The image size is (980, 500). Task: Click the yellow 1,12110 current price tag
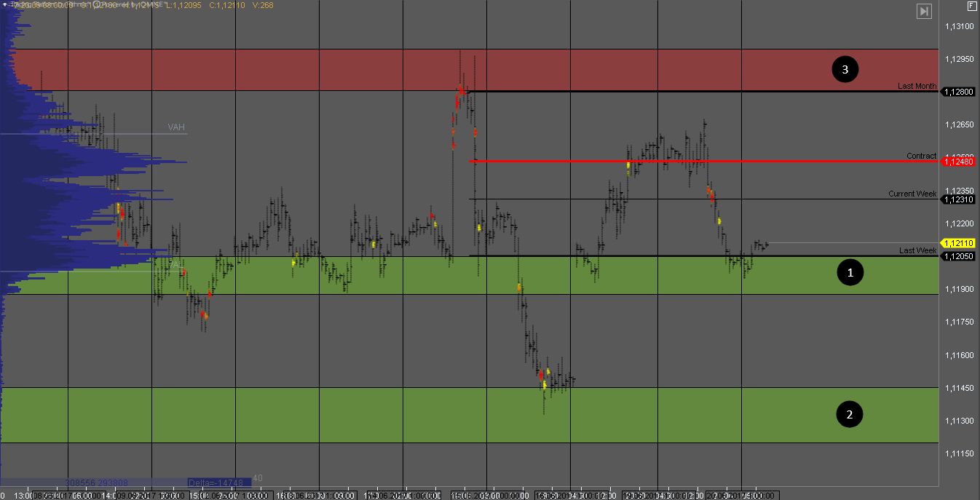958,243
